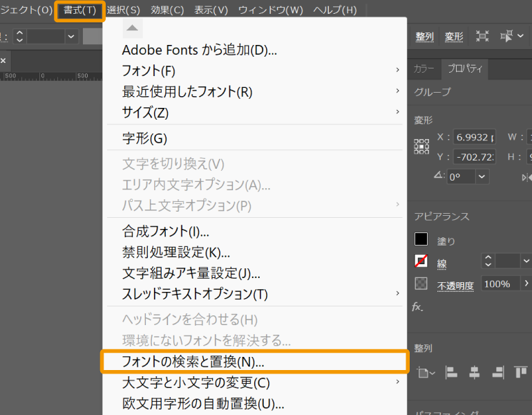Click horizontal align right icon
Viewport: 532px width, 415px height.
pyautogui.click(x=497, y=373)
